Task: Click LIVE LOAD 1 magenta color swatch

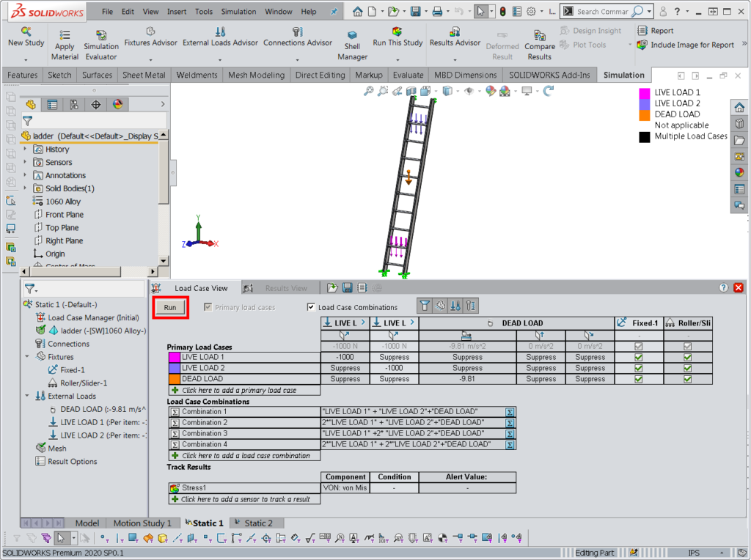Action: (175, 357)
